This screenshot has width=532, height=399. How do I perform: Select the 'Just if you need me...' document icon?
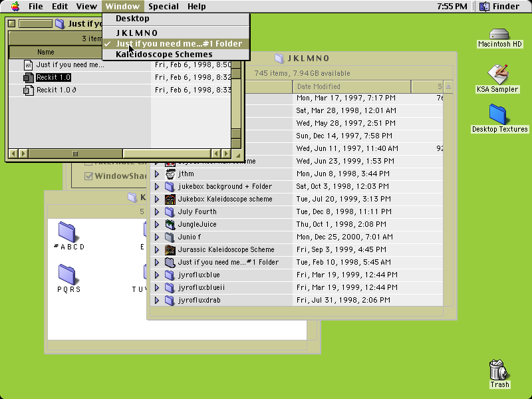point(29,65)
